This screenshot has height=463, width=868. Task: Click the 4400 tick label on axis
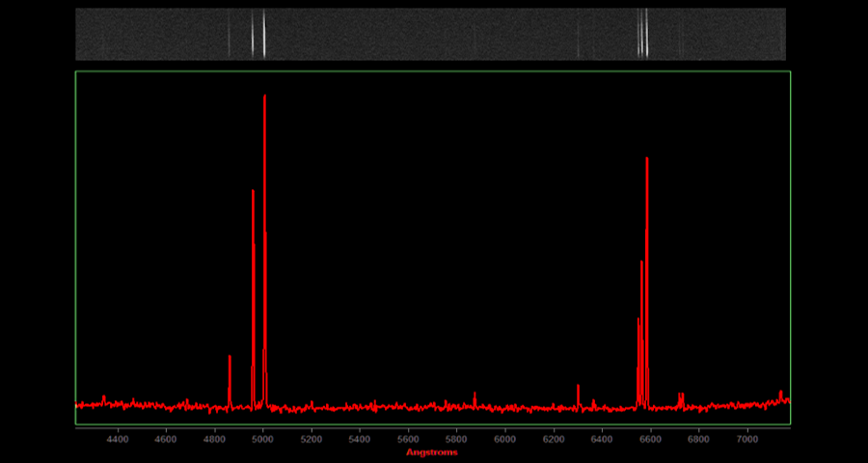click(x=118, y=439)
